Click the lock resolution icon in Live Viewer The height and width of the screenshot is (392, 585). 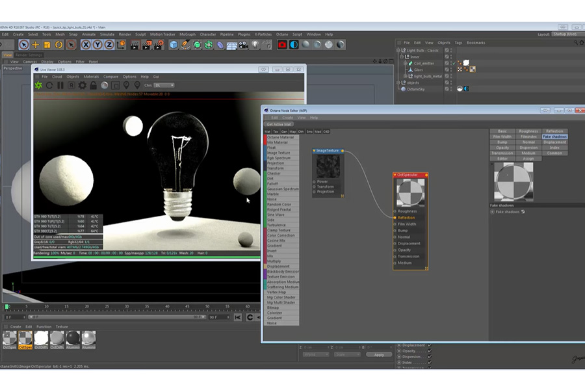pyautogui.click(x=93, y=85)
